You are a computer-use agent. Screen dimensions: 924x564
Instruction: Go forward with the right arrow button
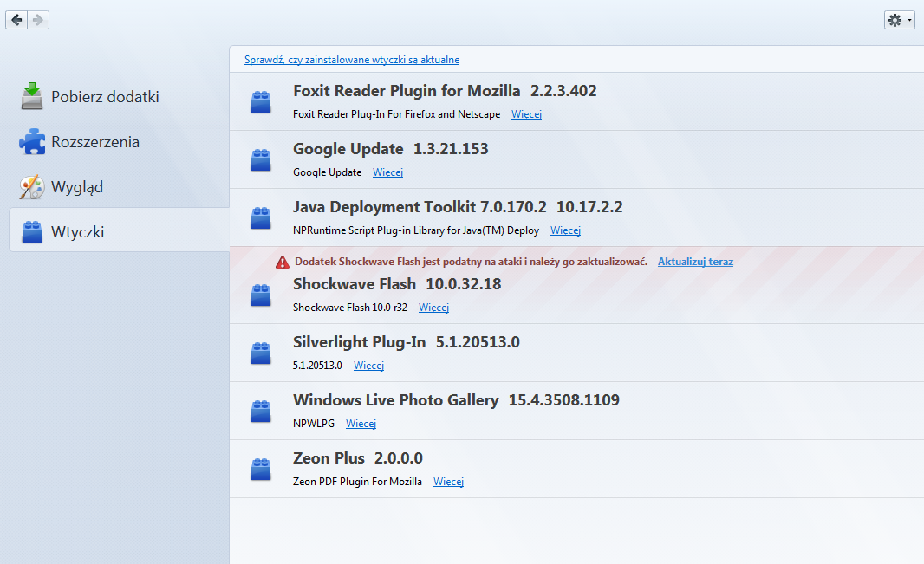(38, 20)
